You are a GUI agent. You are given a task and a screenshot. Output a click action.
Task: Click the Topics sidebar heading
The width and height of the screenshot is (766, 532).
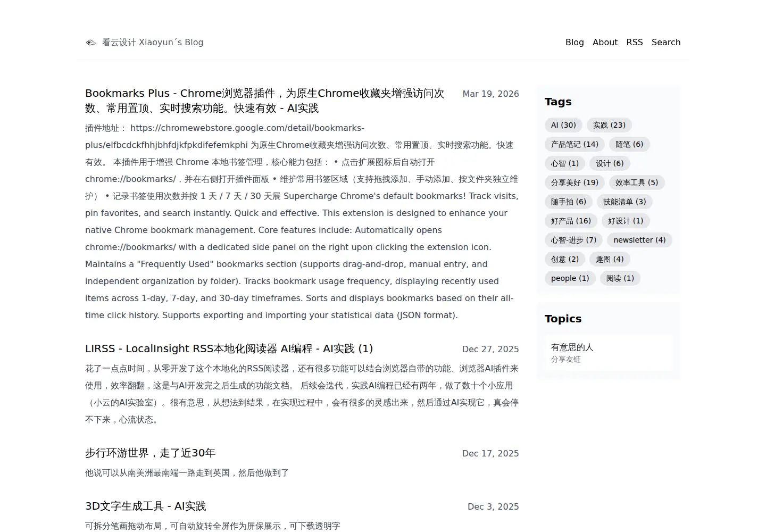(x=563, y=319)
